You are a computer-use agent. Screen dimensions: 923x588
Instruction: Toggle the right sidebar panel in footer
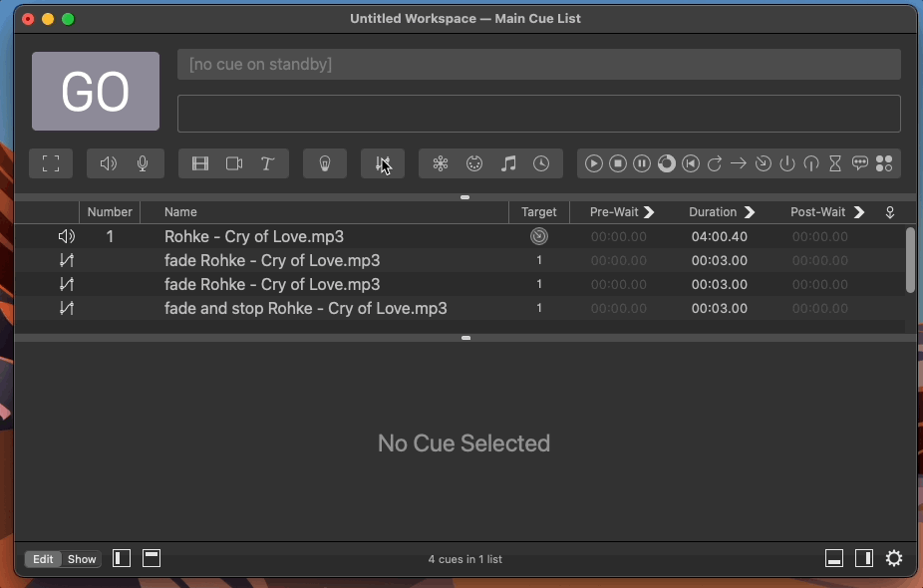point(864,558)
